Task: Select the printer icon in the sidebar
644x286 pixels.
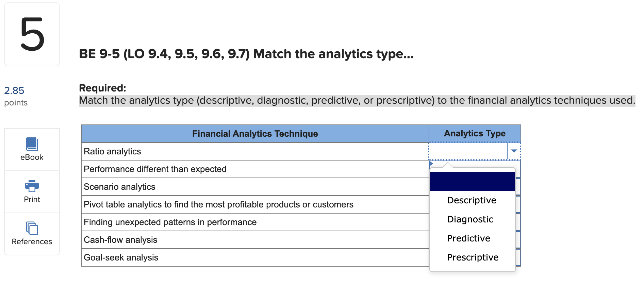Action: (x=32, y=187)
